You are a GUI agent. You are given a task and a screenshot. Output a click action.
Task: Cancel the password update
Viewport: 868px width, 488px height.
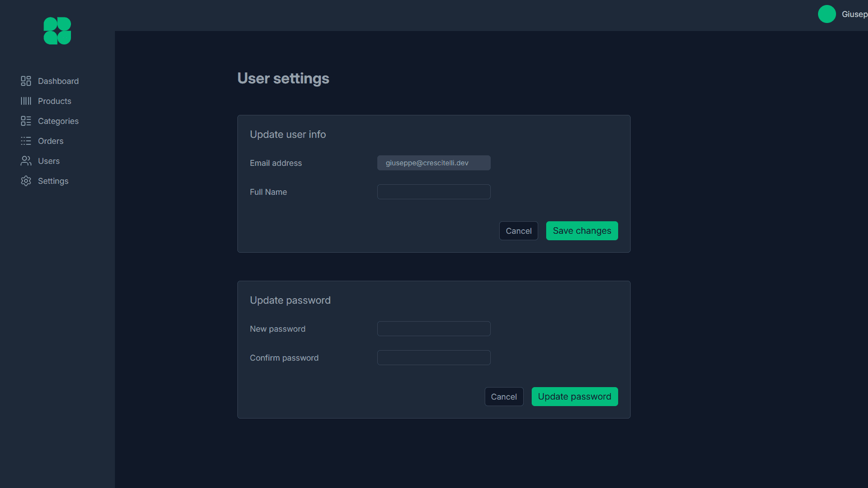pos(504,396)
